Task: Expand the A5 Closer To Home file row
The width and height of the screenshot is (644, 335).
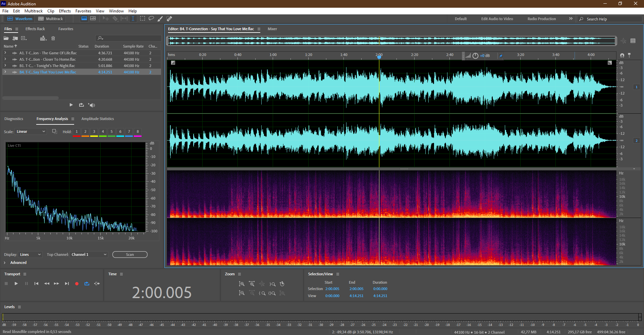Action: pyautogui.click(x=5, y=59)
